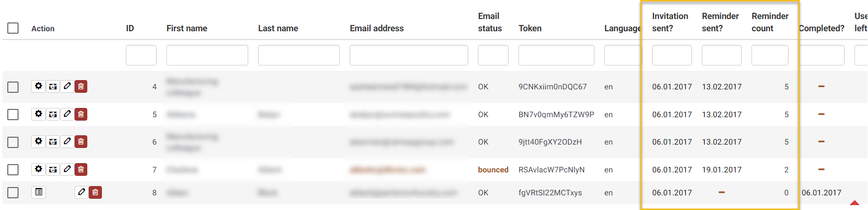This screenshot has height=210, width=868.
Task: Open gear settings icon for participant ID 6
Action: coord(39,142)
